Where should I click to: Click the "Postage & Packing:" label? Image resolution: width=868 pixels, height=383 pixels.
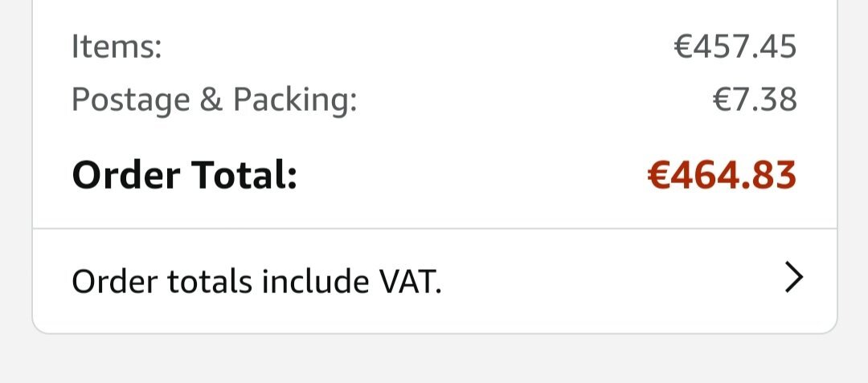[x=214, y=100]
